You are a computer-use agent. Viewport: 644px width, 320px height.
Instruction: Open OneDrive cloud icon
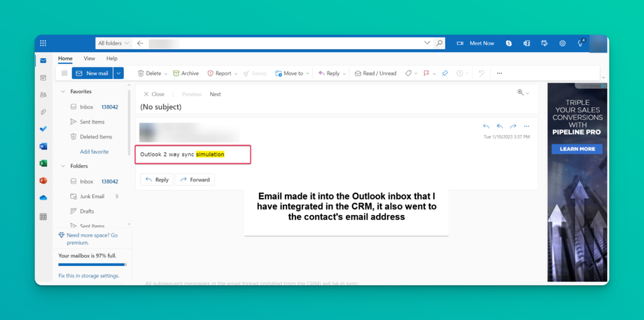[43, 198]
